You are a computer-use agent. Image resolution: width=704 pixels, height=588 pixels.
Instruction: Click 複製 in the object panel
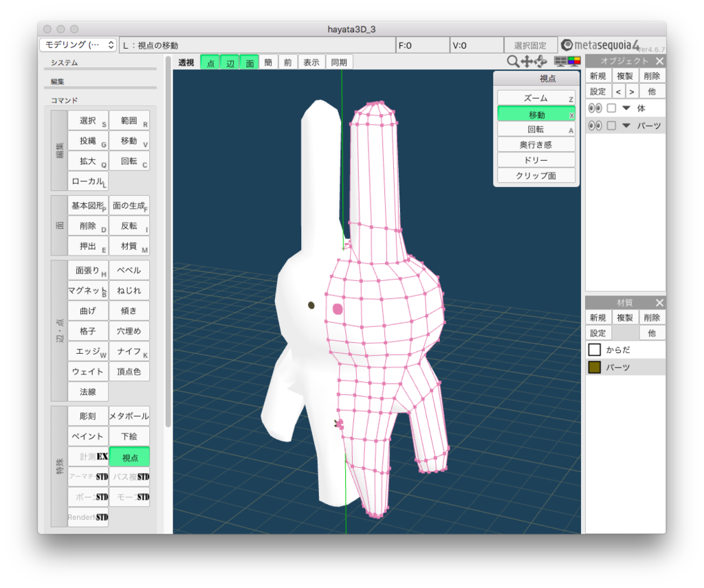625,76
